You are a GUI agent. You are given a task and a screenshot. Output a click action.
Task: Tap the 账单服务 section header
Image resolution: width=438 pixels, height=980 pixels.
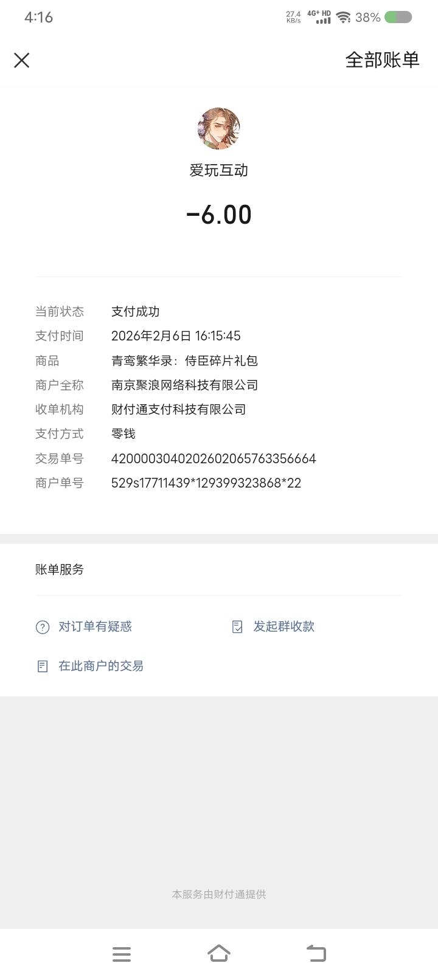[x=60, y=569]
